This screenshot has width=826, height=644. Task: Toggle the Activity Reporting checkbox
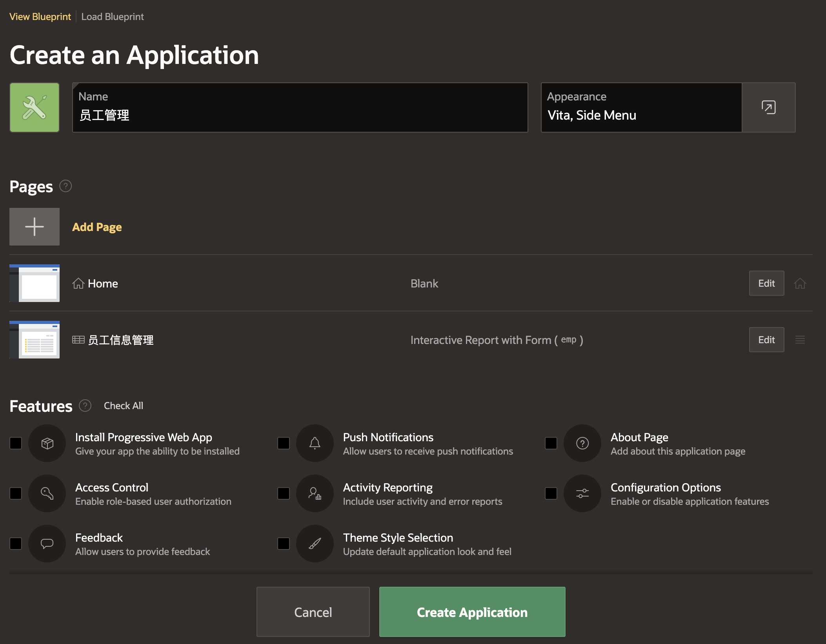coord(283,493)
